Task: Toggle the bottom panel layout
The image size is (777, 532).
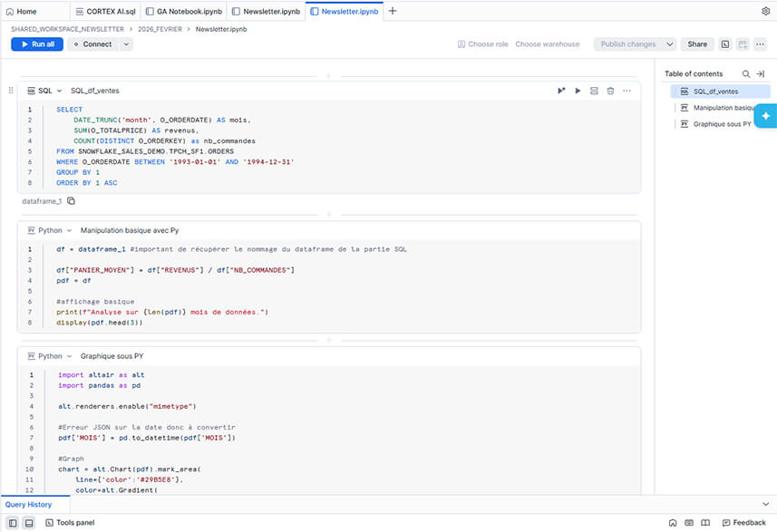Action: point(28,523)
